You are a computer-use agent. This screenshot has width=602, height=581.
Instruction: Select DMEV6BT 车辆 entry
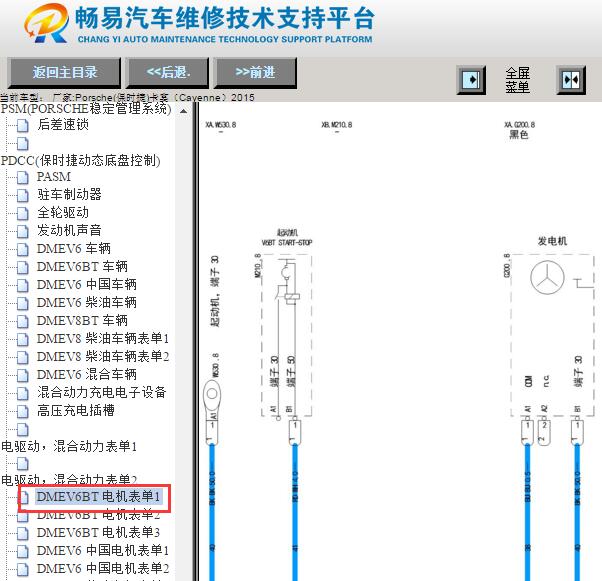[x=82, y=266]
